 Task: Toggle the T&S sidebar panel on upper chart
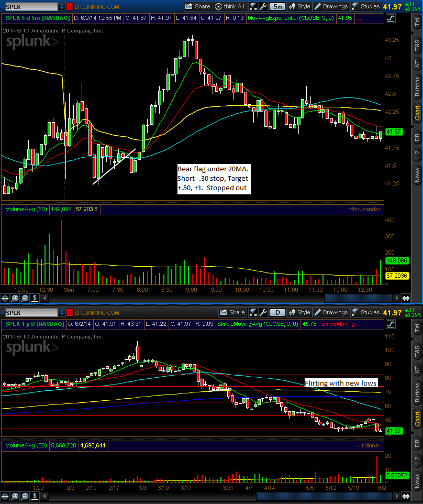click(x=417, y=46)
